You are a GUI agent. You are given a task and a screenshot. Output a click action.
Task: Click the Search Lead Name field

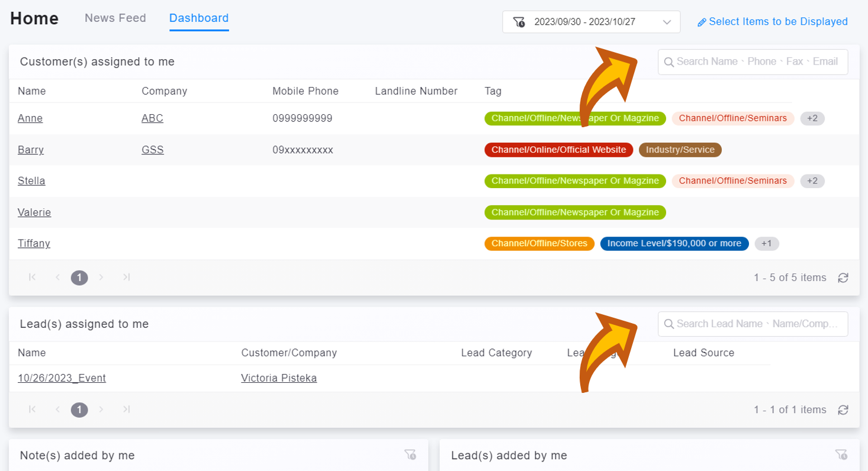click(757, 324)
